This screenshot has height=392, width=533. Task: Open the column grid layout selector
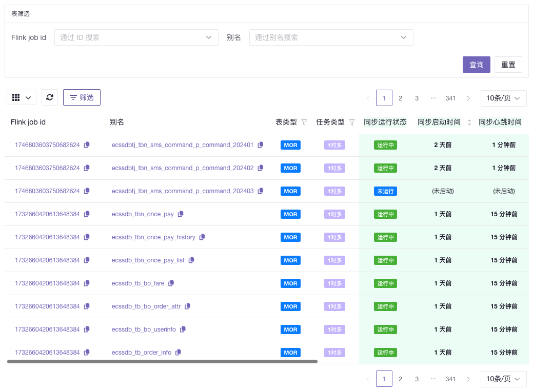22,97
